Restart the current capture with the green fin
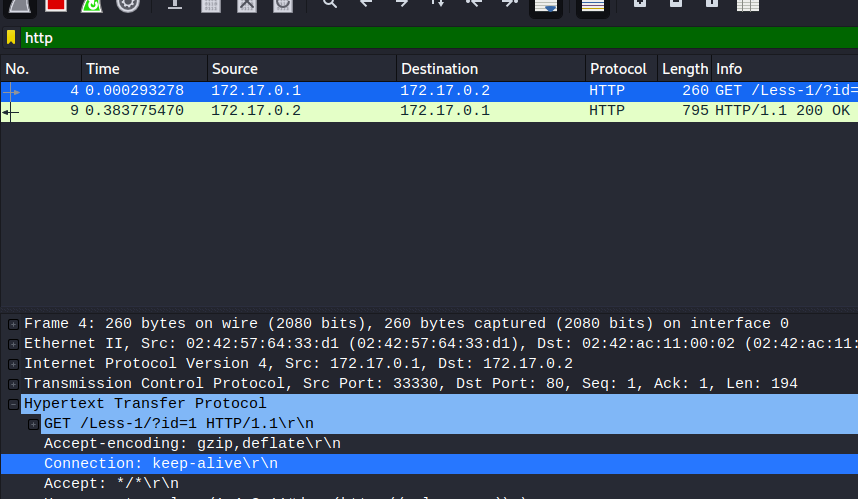The height and width of the screenshot is (499, 858). pos(91,5)
